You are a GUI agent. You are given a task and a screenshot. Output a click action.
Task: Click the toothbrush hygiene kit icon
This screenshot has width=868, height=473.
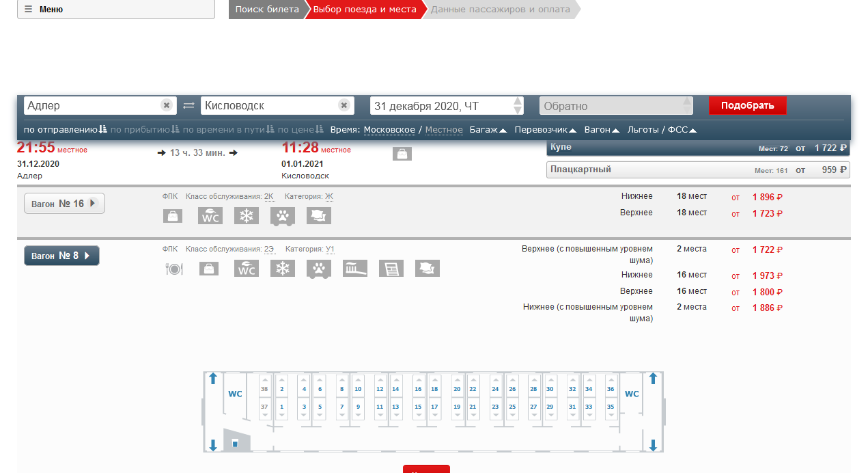tap(355, 269)
